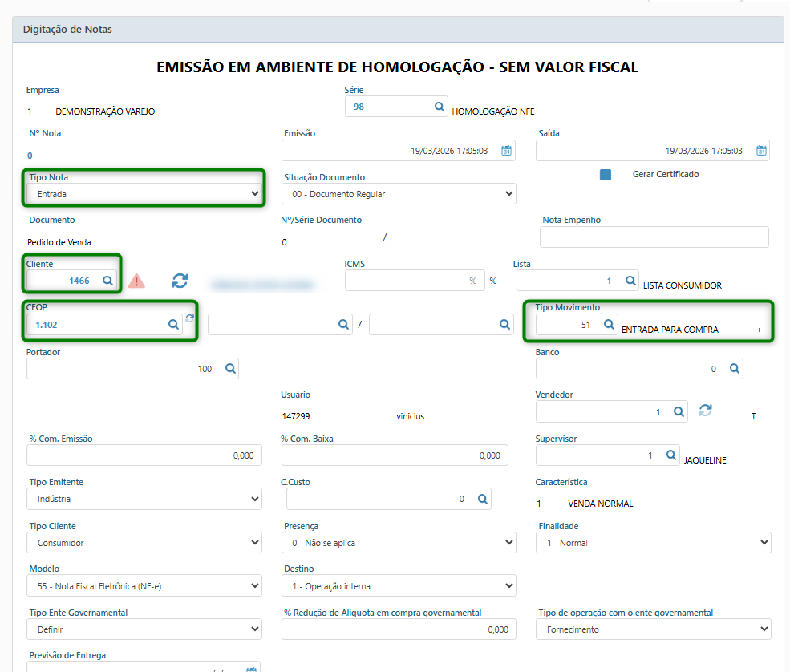Click the Nota Empenho input field
The height and width of the screenshot is (672, 790).
[x=654, y=237]
